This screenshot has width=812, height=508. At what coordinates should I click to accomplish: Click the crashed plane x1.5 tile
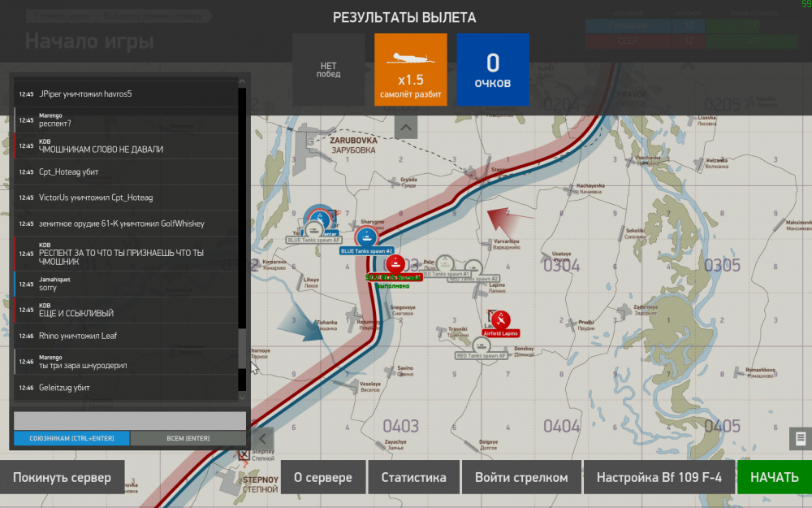(x=411, y=70)
